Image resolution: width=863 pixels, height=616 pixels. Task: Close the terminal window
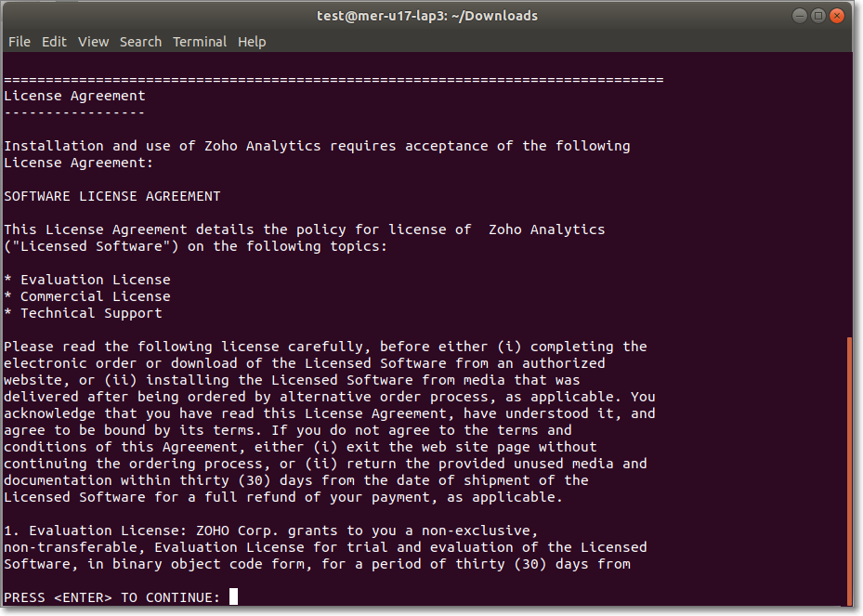837,16
